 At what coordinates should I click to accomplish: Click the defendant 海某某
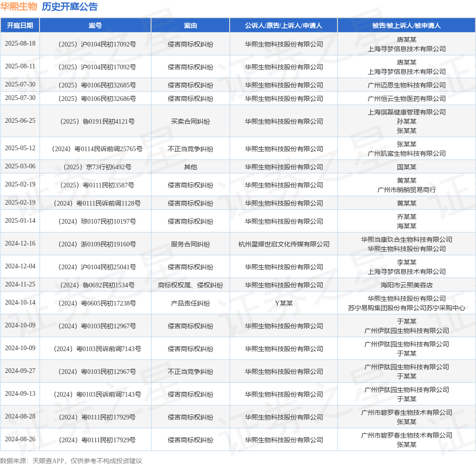406,226
